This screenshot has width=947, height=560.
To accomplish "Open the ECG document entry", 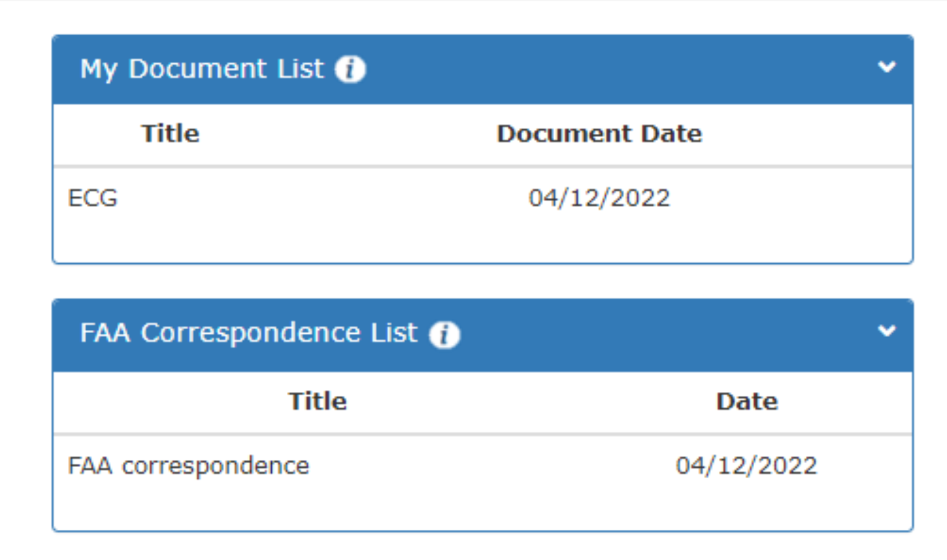I will click(x=94, y=197).
